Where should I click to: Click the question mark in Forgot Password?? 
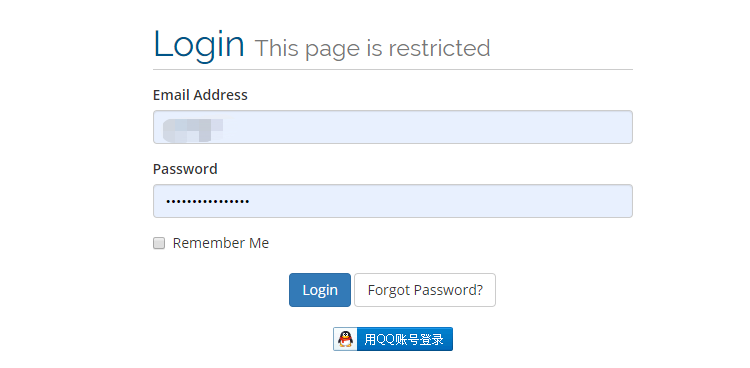[x=479, y=290]
